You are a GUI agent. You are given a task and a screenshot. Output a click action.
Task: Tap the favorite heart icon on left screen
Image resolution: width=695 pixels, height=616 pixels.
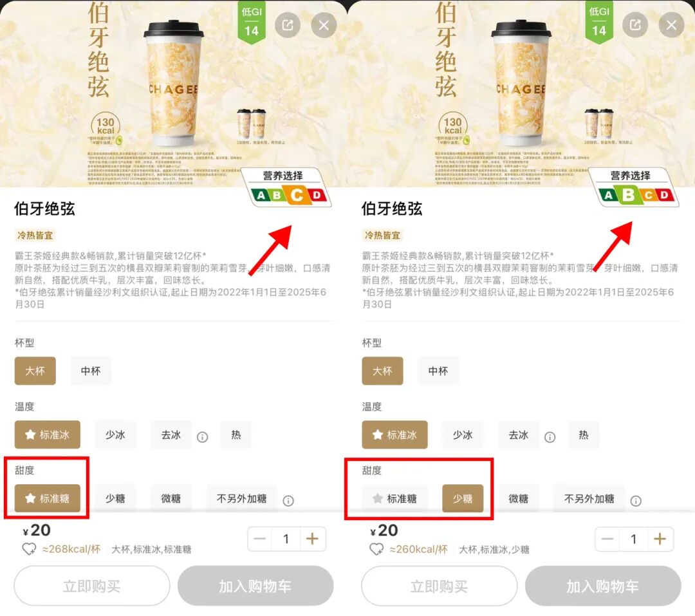(29, 549)
